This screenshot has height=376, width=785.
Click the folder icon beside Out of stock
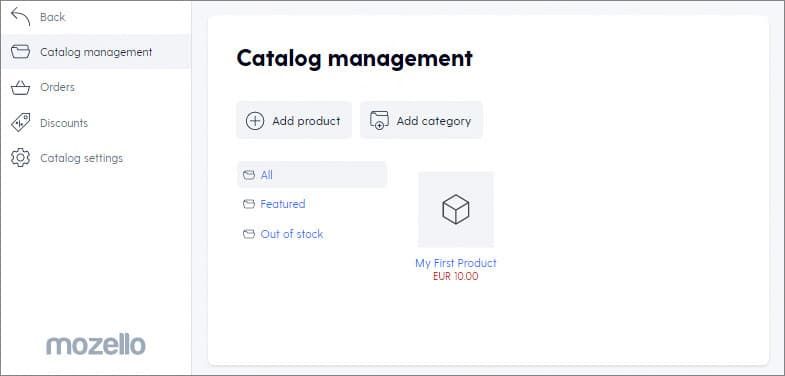249,234
